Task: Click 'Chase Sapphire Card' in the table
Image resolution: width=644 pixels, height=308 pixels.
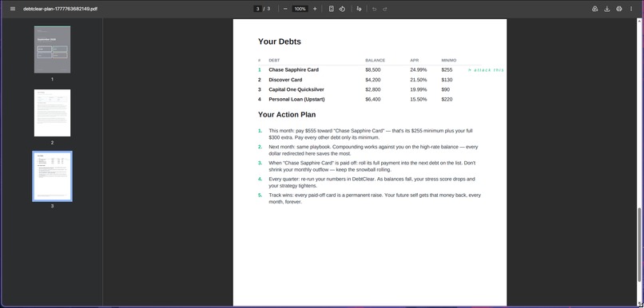Action: pyautogui.click(x=294, y=69)
